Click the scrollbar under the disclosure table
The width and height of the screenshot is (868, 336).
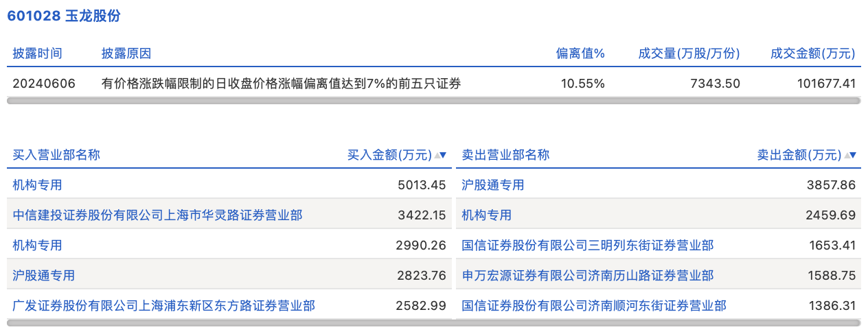[x=433, y=101]
